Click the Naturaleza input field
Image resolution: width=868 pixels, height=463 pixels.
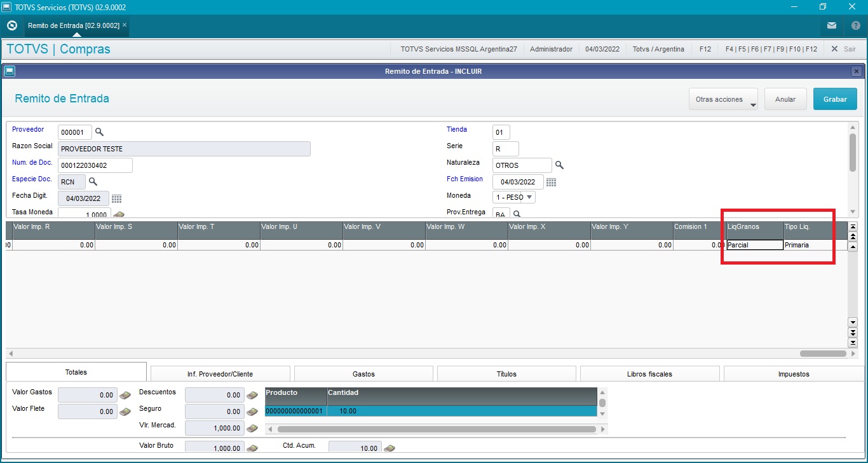click(522, 165)
